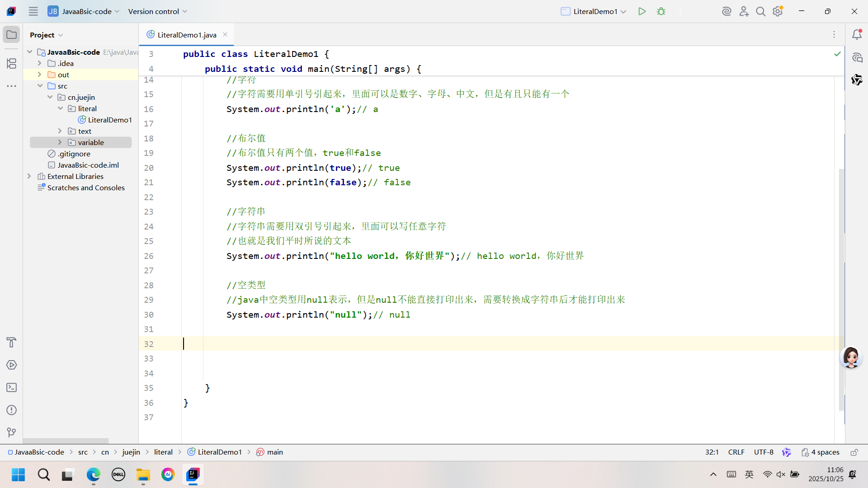The width and height of the screenshot is (868, 488).
Task: Collapse the src folder in tree
Action: click(x=40, y=86)
